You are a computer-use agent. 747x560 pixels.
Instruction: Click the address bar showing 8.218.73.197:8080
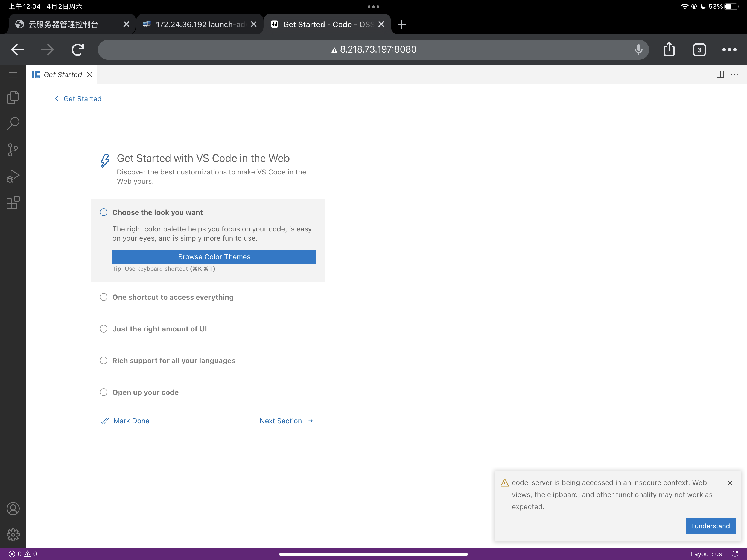click(373, 50)
